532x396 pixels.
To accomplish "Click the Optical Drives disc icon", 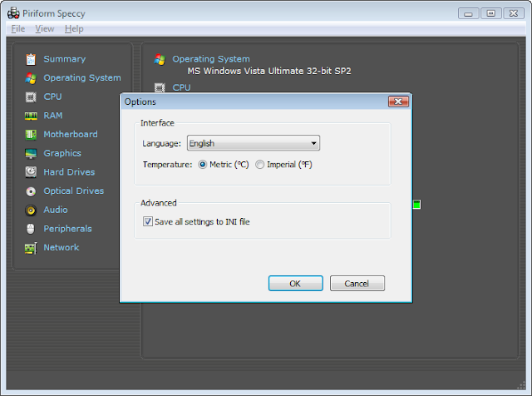I will point(31,191).
